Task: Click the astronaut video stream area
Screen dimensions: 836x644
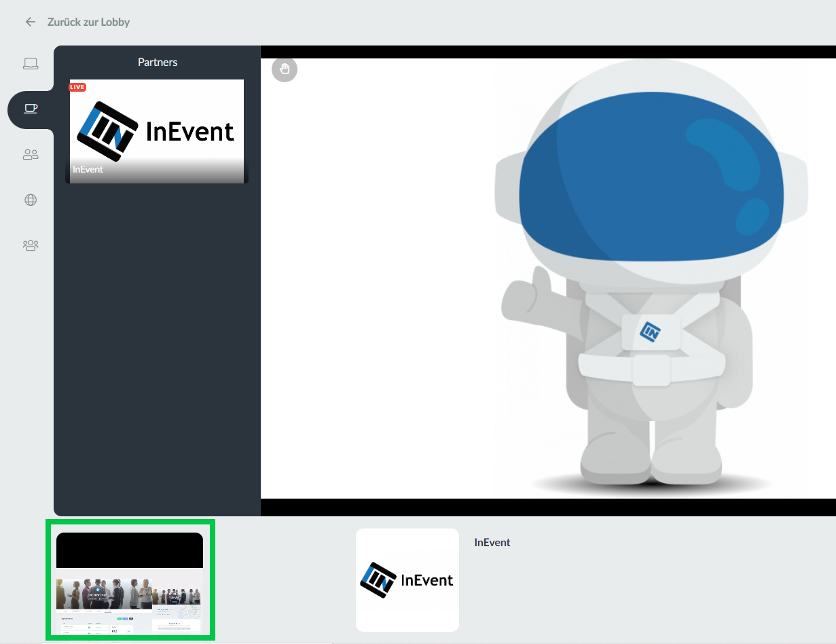Action: coord(548,279)
